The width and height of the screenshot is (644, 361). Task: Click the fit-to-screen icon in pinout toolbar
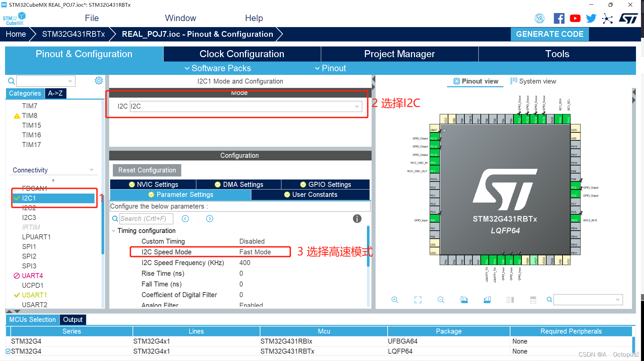click(418, 300)
